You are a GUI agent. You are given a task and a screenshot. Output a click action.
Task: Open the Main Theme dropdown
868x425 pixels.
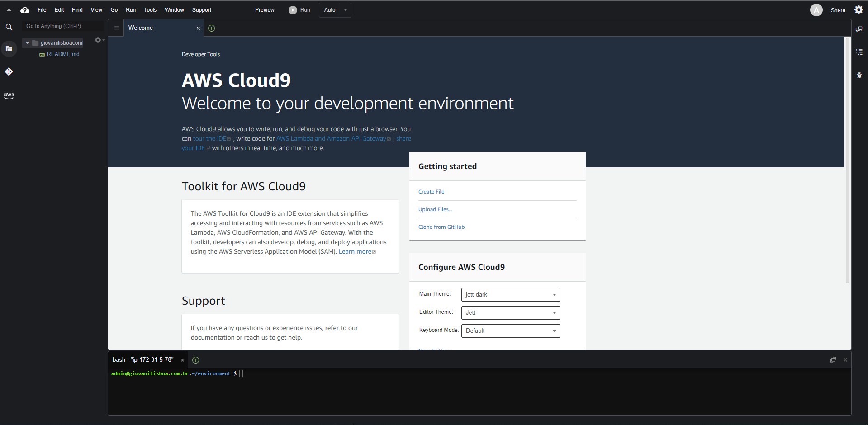coord(511,295)
